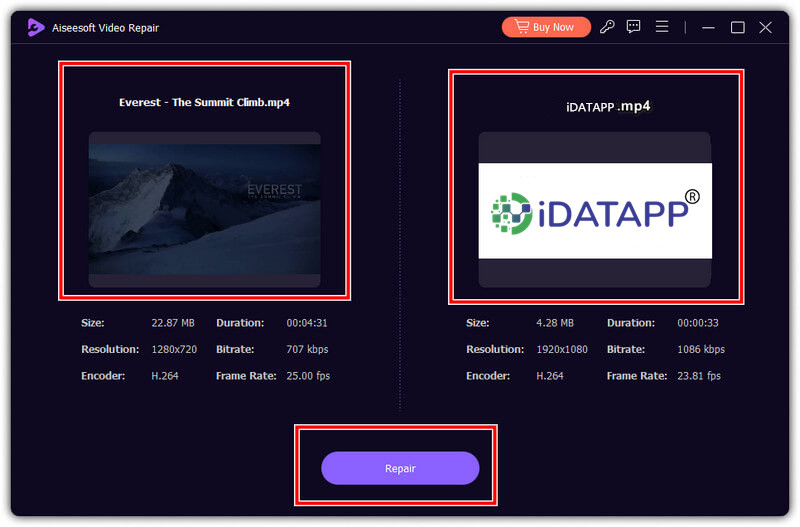This screenshot has width=800, height=527.
Task: Open the register key icon
Action: [607, 27]
